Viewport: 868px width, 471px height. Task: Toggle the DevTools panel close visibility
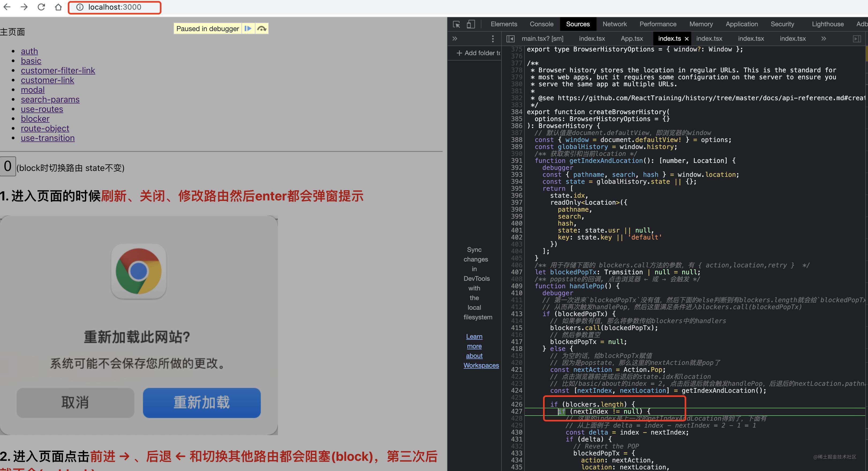point(857,38)
